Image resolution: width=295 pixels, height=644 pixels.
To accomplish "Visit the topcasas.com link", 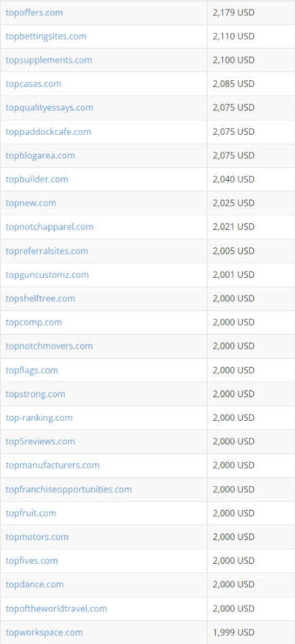I will click(x=33, y=84).
